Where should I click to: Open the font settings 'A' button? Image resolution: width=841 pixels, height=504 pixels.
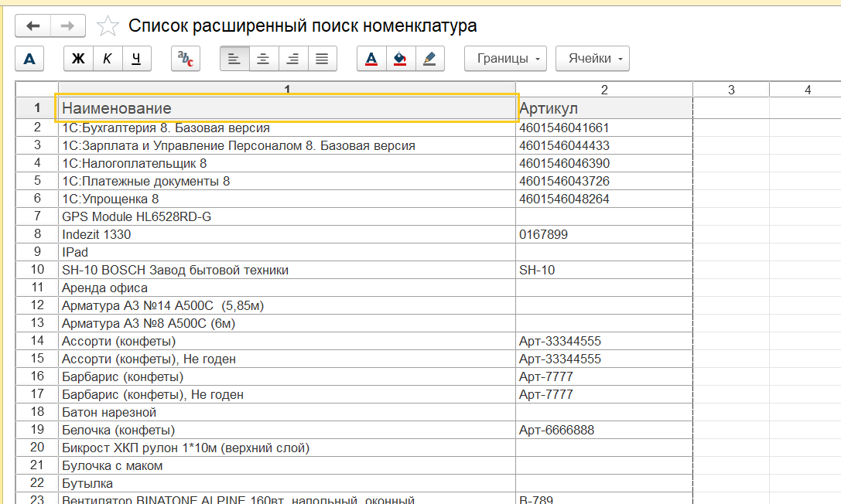point(29,59)
